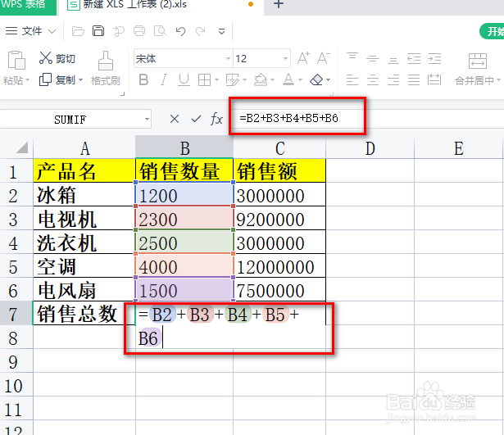Click the open folder icon
Screen dimensions: 504x435
pos(78,31)
